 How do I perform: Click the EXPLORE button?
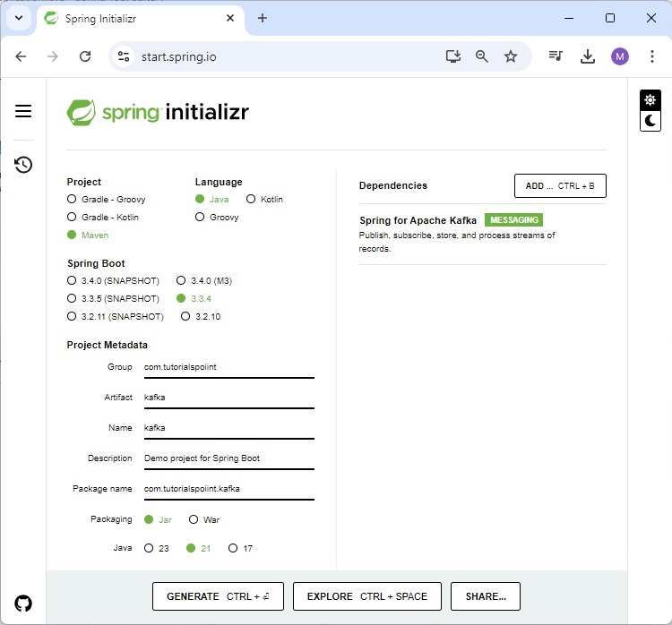[x=366, y=596]
